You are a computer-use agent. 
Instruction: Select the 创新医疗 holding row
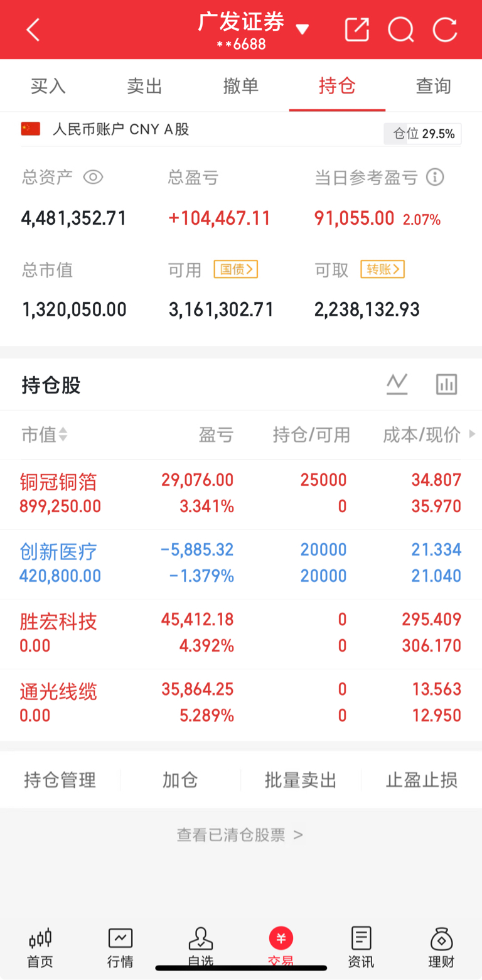point(241,564)
